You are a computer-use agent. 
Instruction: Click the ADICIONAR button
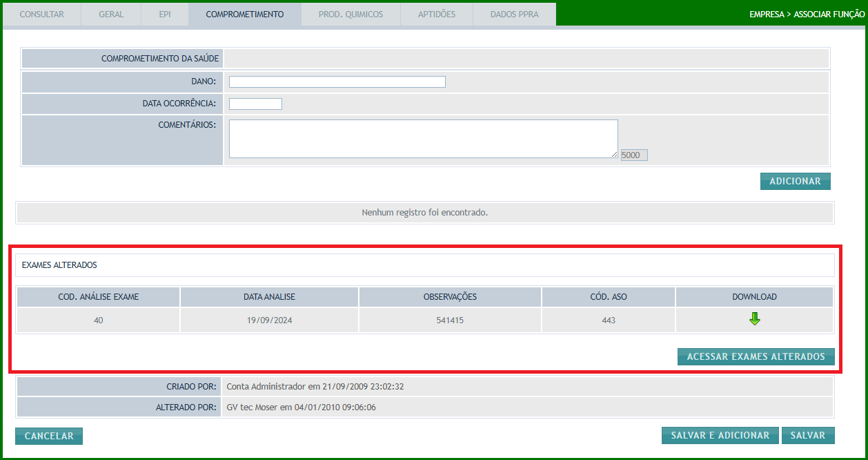[x=796, y=181]
